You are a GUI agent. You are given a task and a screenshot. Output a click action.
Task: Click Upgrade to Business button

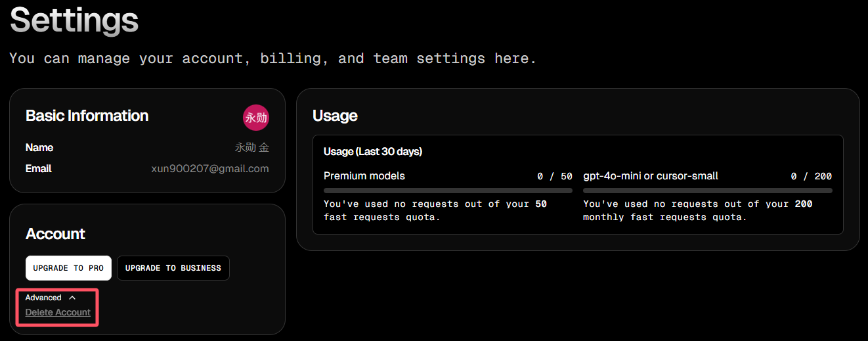point(173,268)
